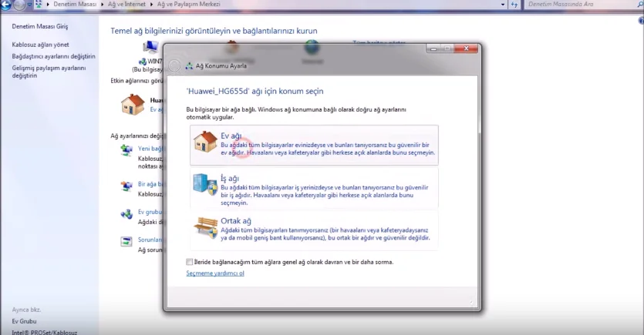Viewport: 644px width, 335px height.
Task: Open the Ev grubu icon
Action: click(126, 214)
